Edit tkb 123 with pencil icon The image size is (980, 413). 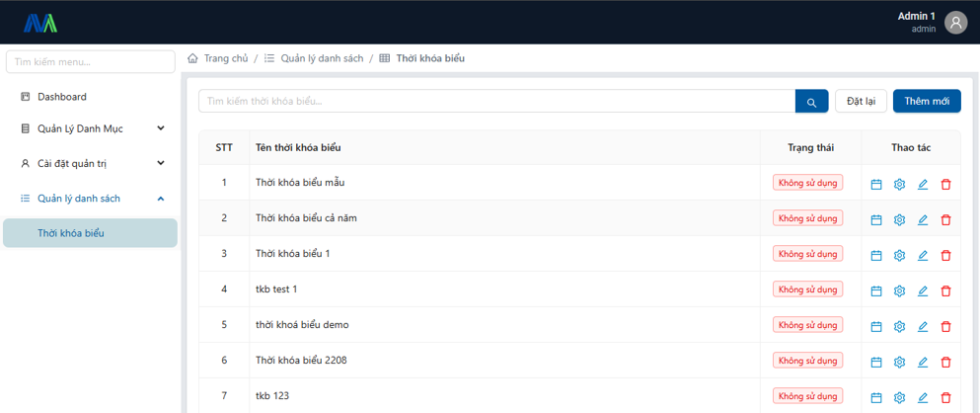click(923, 397)
